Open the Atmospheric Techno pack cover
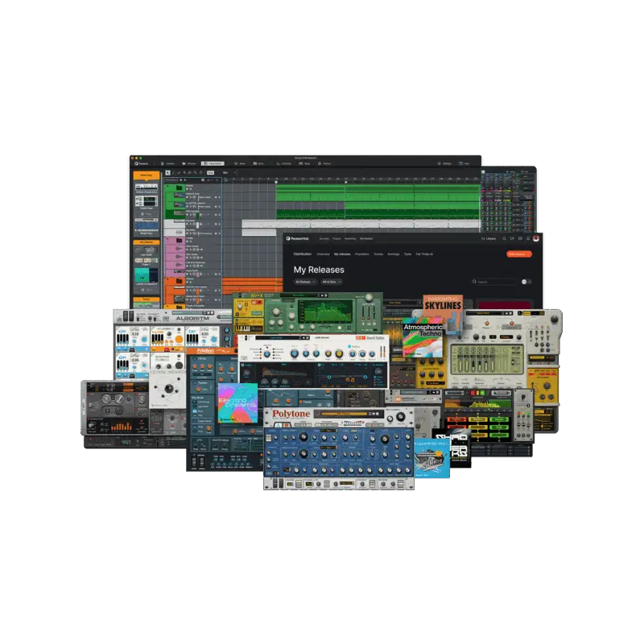The height and width of the screenshot is (644, 644). click(423, 336)
